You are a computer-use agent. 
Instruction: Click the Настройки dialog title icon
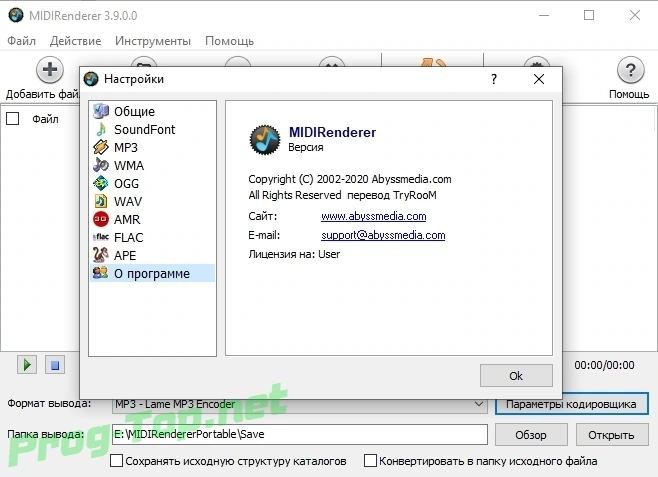tap(91, 79)
